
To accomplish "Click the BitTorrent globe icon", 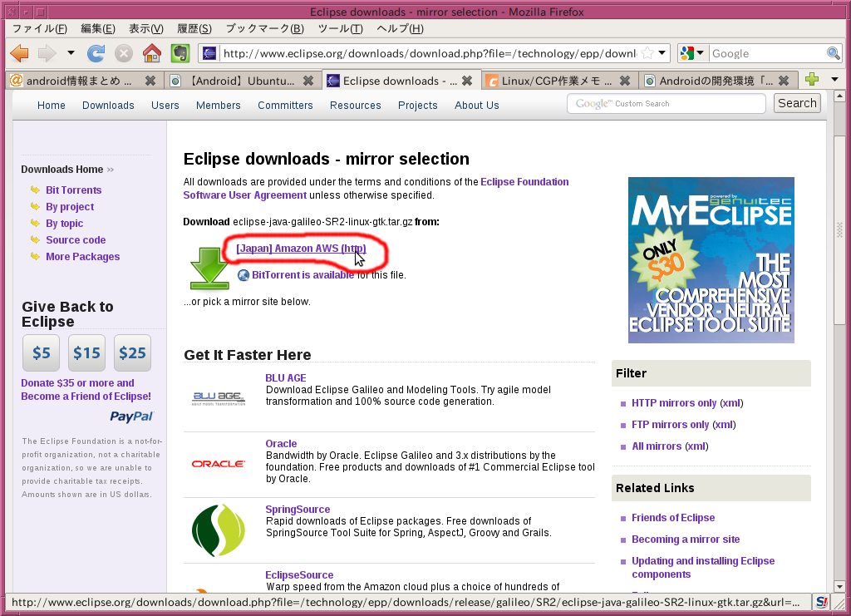I will coord(243,275).
